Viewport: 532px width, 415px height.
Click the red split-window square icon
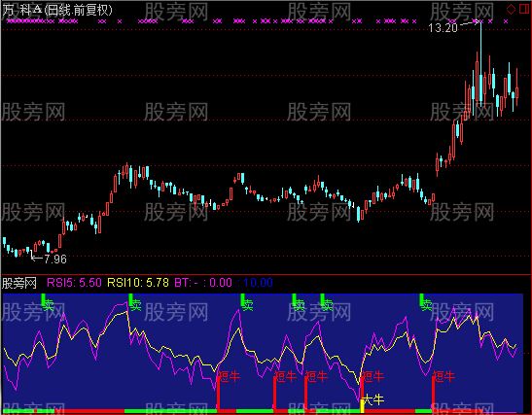[524, 9]
